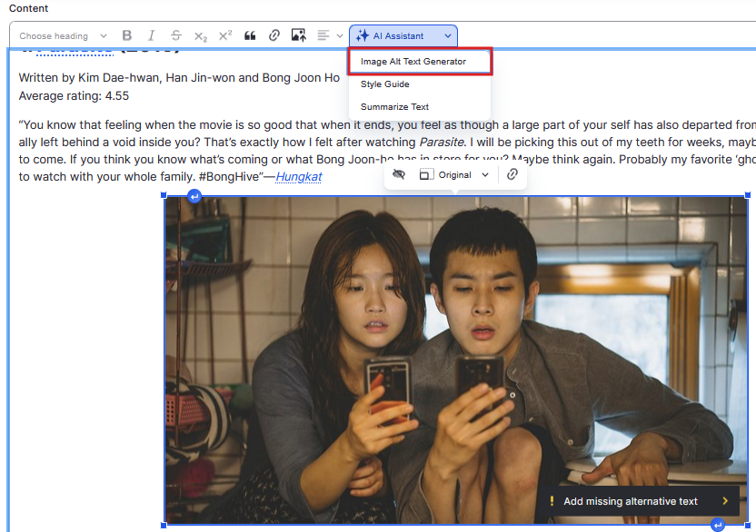Apply strikethrough formatting
The image size is (756, 532).
[x=176, y=35]
